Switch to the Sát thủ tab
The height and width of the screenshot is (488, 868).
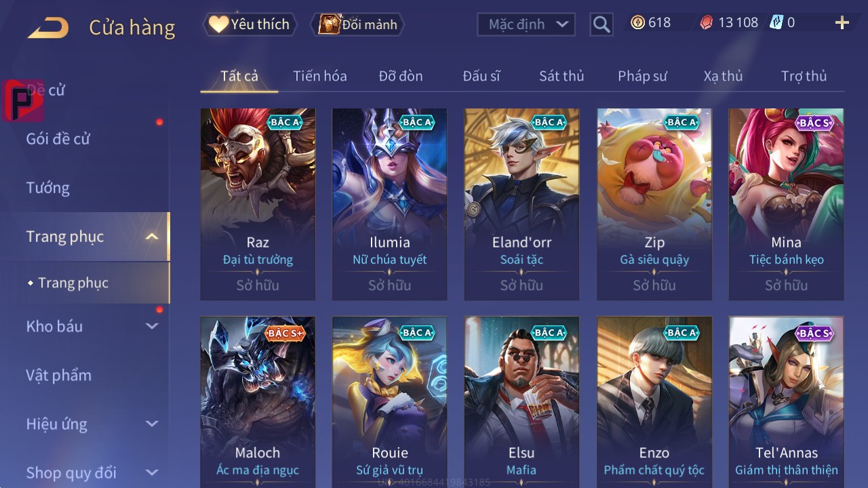[x=561, y=76]
